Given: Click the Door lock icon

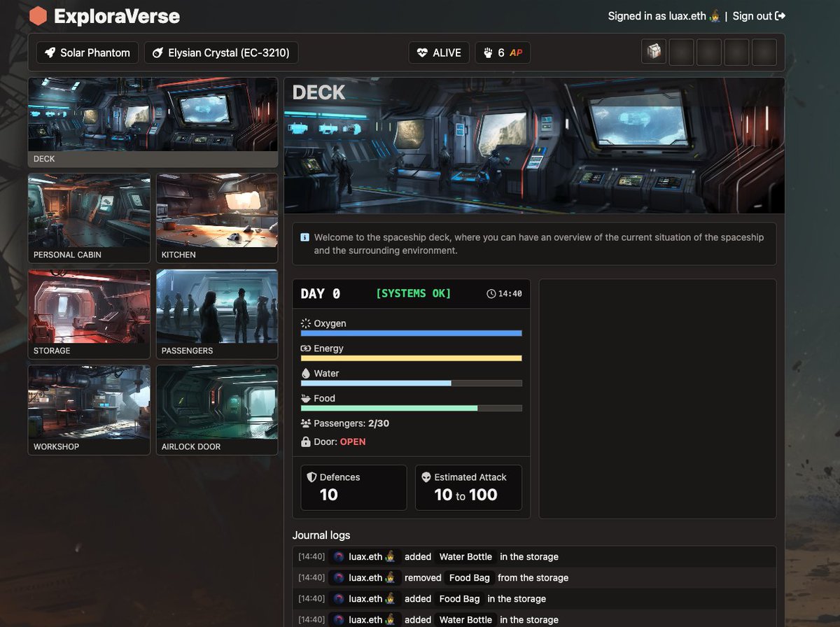Looking at the screenshot, I should [305, 442].
